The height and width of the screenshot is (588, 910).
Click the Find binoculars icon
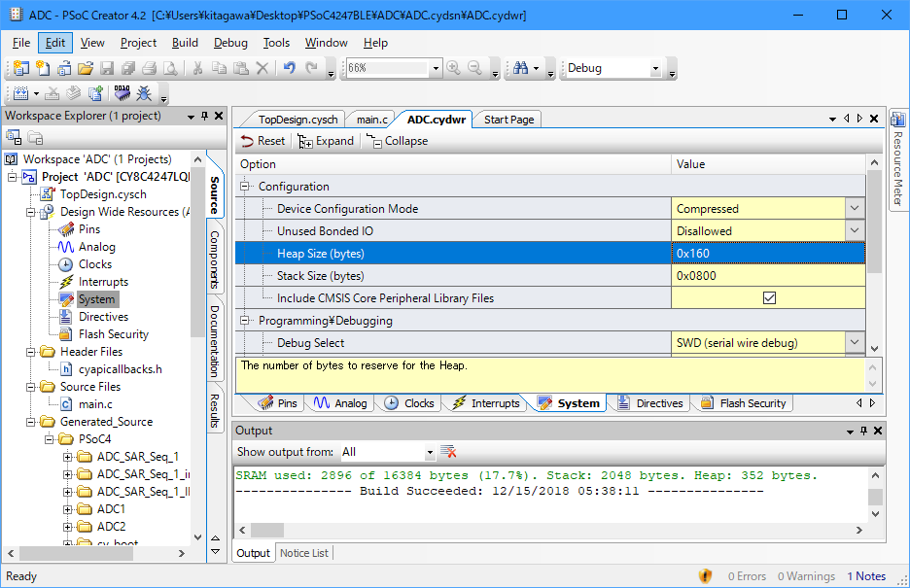point(521,68)
